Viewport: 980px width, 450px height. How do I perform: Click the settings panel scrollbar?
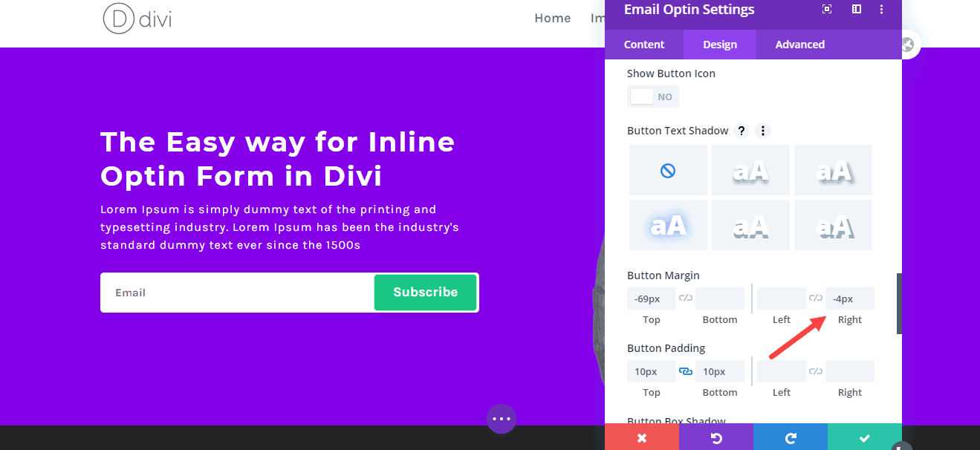point(899,304)
